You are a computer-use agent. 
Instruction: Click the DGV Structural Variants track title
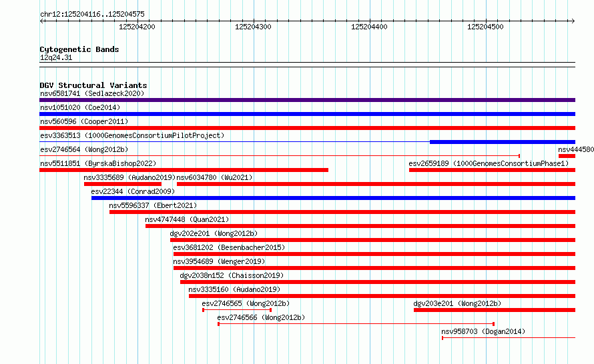click(x=93, y=85)
